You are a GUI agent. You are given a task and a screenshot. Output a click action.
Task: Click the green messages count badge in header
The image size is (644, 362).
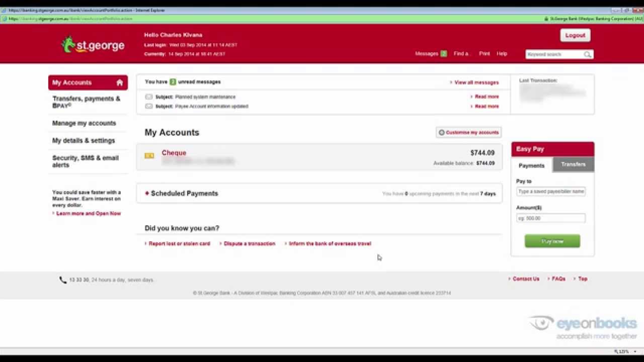443,54
